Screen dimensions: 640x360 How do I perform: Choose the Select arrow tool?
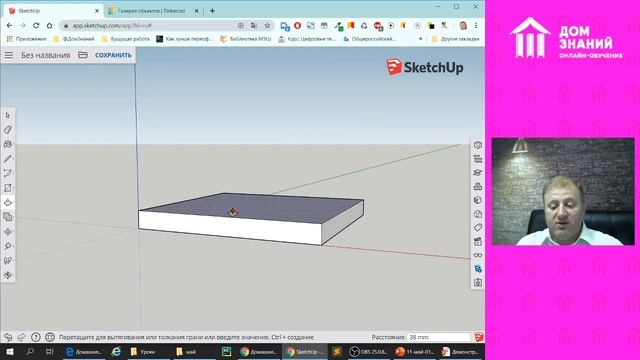(8, 116)
